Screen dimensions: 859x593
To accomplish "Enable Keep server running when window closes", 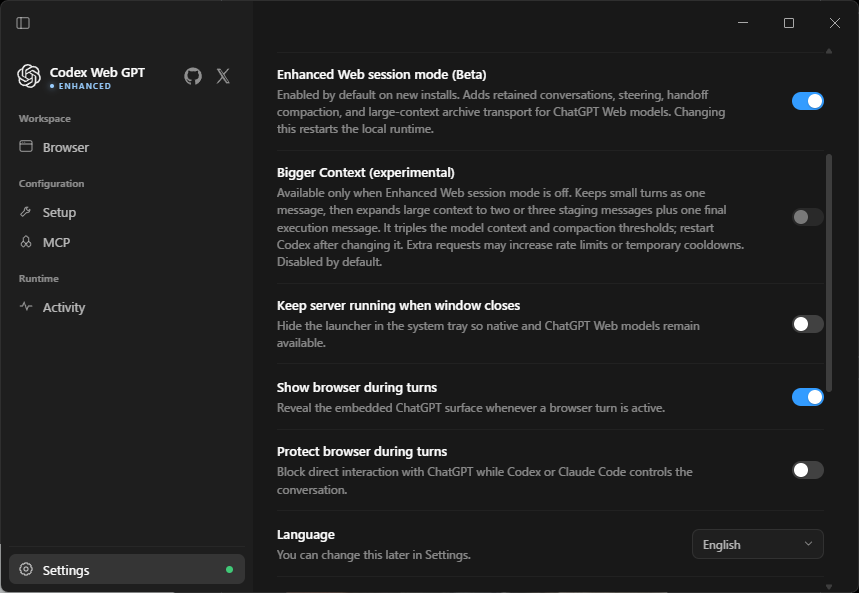I will pyautogui.click(x=808, y=324).
